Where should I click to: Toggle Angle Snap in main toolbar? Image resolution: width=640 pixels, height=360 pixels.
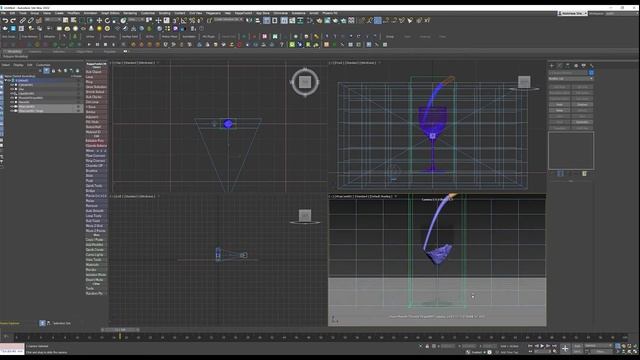[184, 20]
